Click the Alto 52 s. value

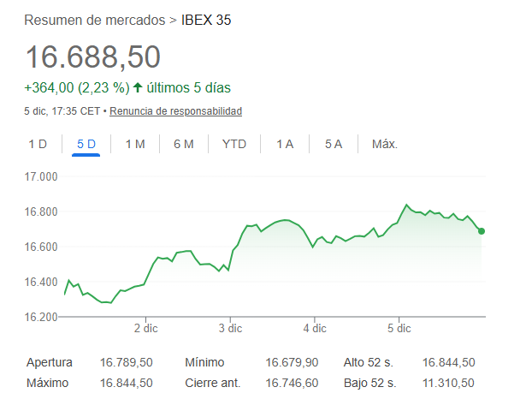[x=448, y=363]
